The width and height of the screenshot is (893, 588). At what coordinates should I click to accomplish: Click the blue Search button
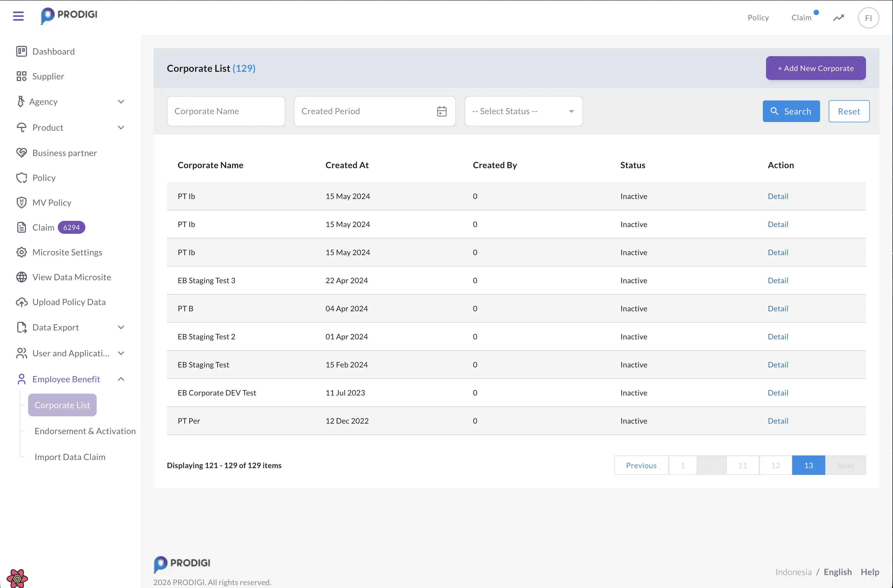[x=791, y=111]
